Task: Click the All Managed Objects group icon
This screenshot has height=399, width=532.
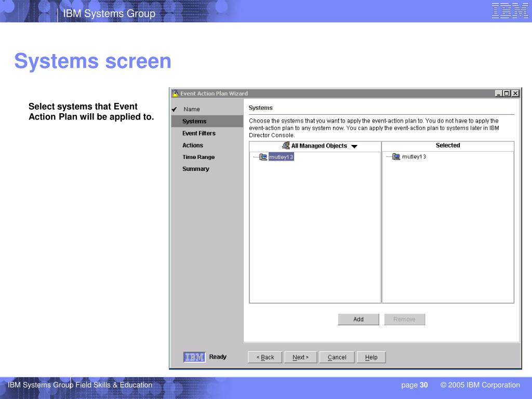Action: pos(286,145)
